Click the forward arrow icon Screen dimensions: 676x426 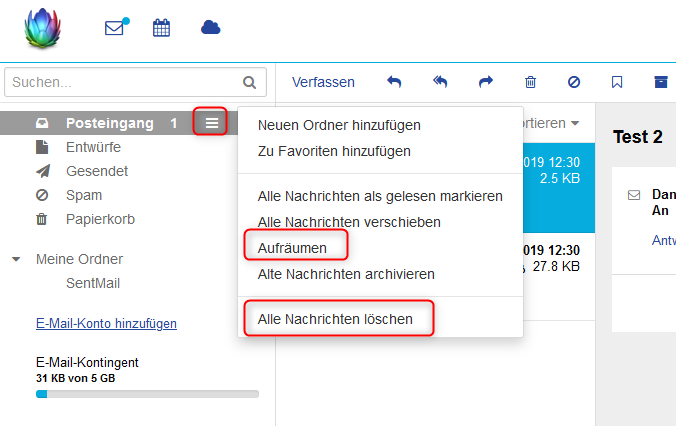click(x=486, y=82)
